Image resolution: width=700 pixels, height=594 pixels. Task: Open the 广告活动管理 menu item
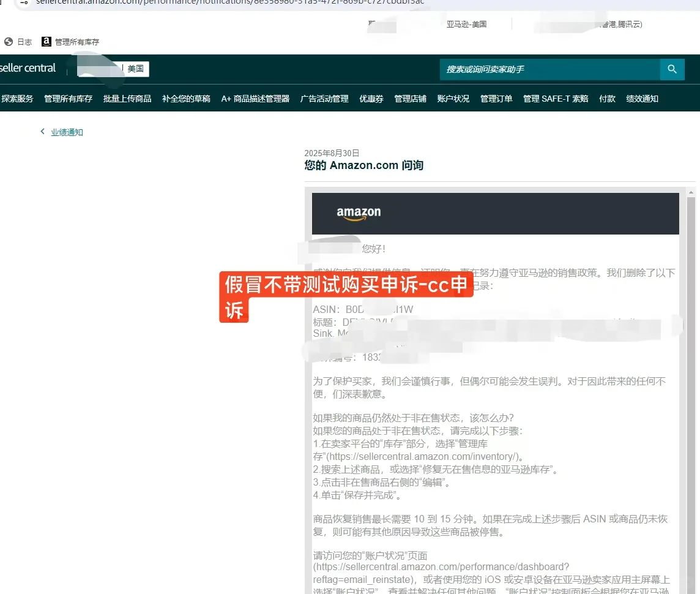324,99
